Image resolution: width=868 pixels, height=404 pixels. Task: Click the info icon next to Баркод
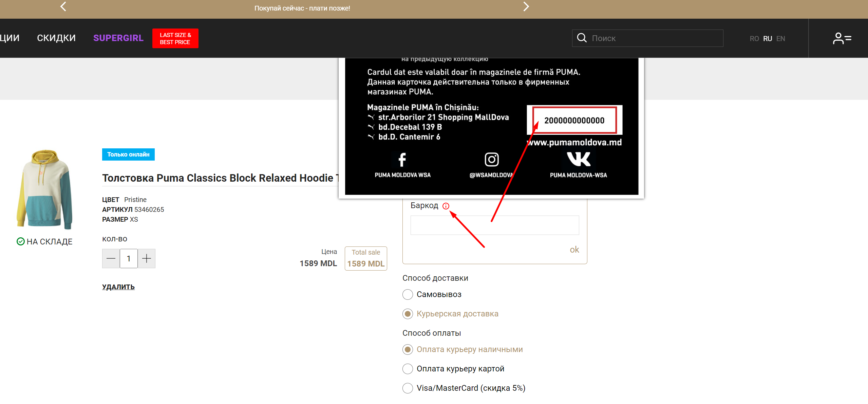click(x=446, y=206)
